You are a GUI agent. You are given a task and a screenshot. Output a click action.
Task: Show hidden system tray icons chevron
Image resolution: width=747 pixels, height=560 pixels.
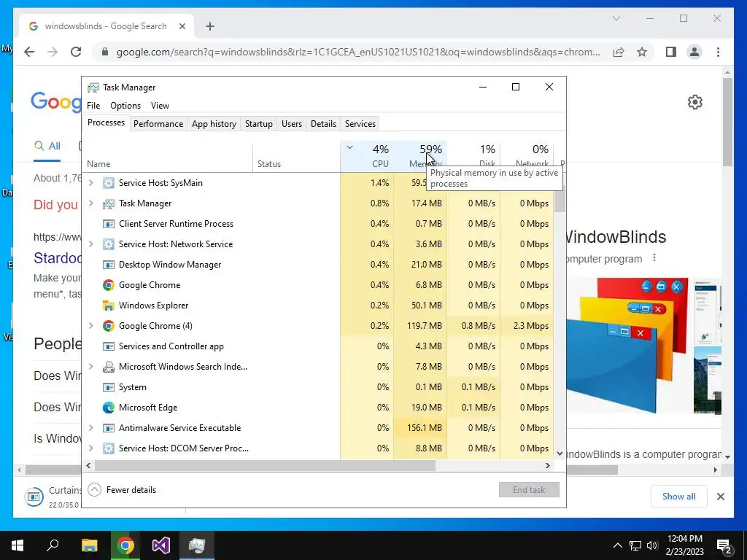click(x=617, y=545)
